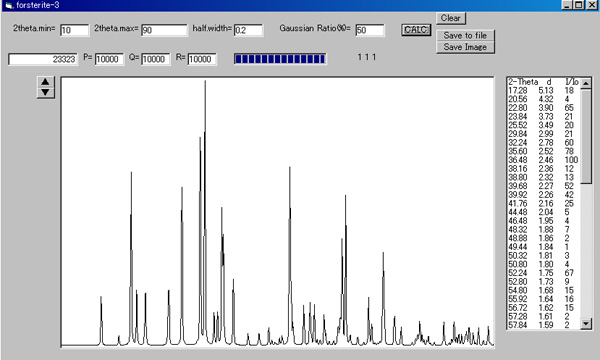Minimize the forsterite-3 window

567,5
